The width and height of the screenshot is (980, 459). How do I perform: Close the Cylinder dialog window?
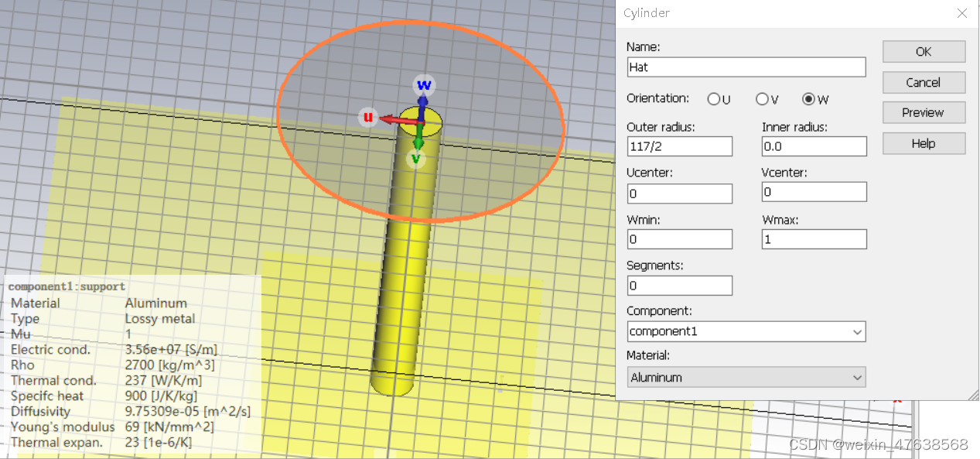pos(962,13)
